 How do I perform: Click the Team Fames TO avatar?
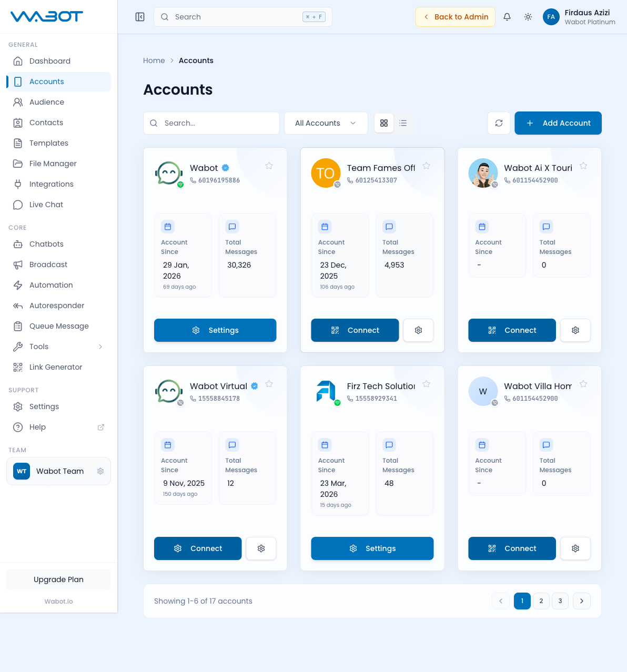pyautogui.click(x=326, y=173)
